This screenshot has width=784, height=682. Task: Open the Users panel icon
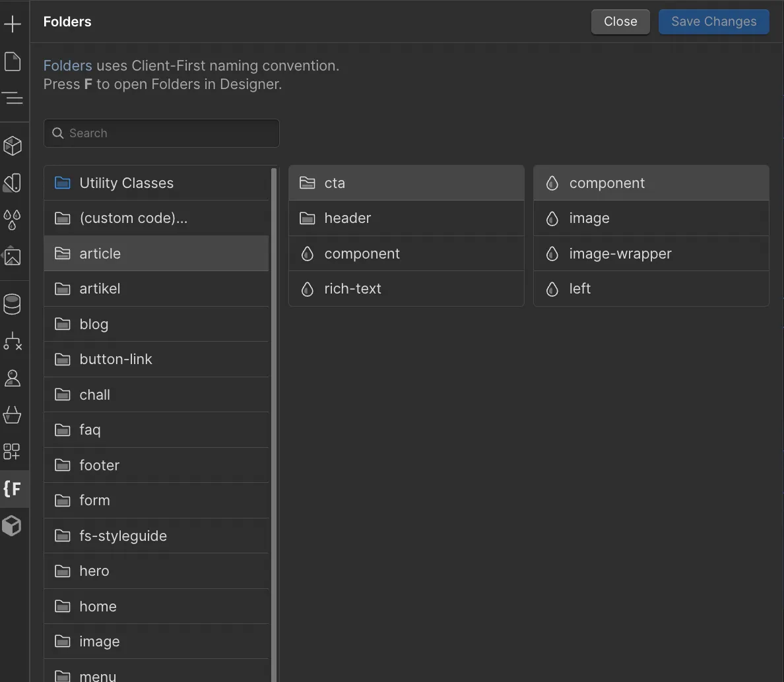coord(13,378)
